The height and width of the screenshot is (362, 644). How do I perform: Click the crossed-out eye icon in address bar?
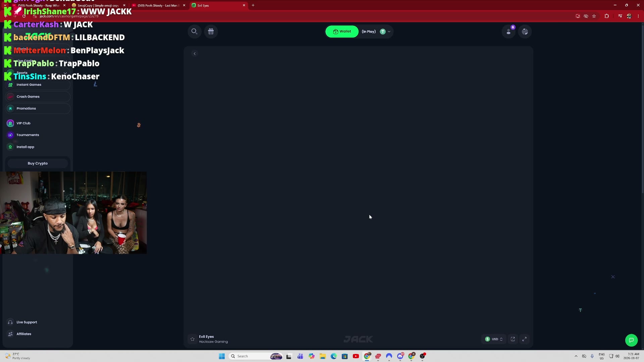click(586, 16)
